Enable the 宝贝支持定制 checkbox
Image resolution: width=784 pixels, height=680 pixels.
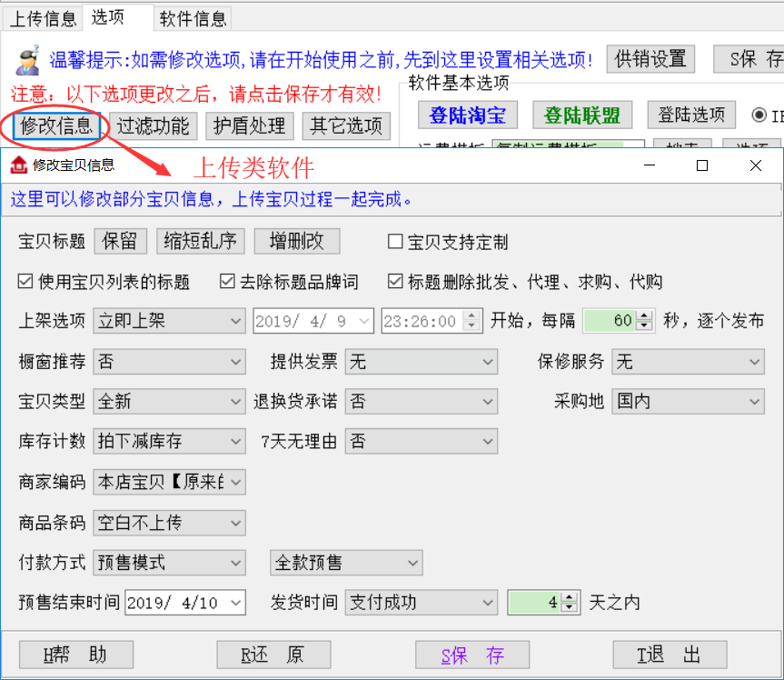point(395,242)
